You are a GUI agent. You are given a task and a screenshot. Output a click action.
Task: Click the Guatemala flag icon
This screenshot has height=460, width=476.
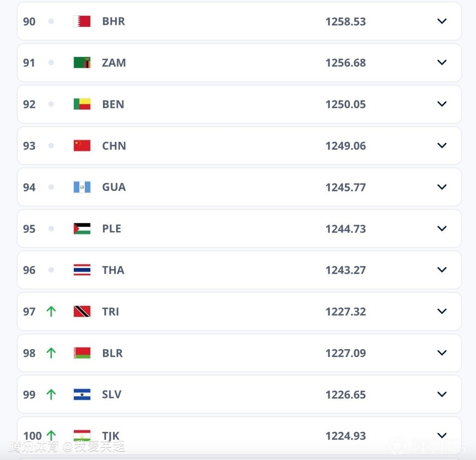tap(82, 187)
